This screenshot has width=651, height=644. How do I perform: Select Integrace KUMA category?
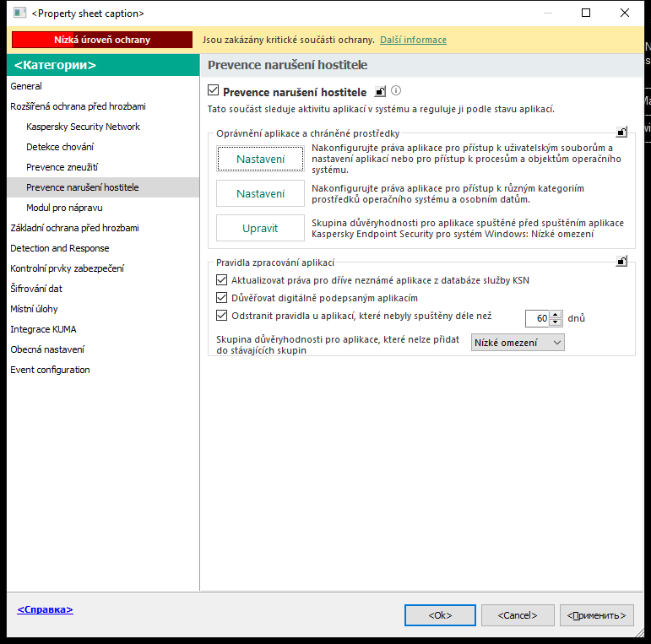click(103, 329)
